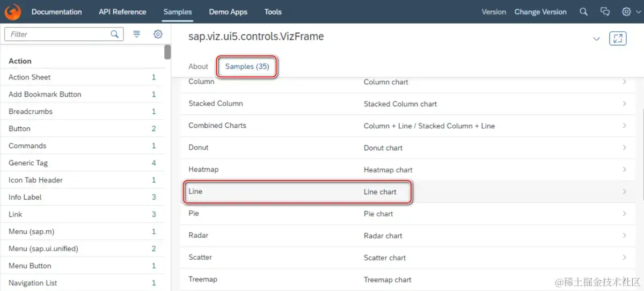Toggle fullscreen for the VizFrame page

tap(618, 39)
